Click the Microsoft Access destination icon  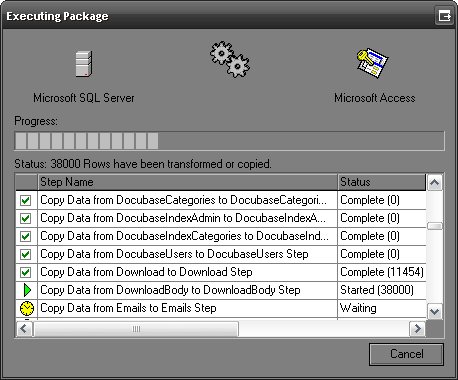[372, 63]
